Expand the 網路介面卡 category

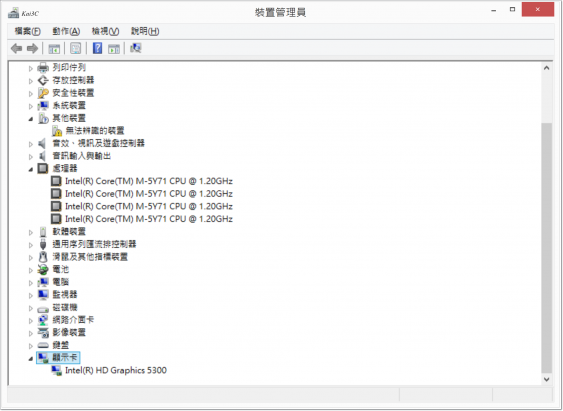coord(31,321)
